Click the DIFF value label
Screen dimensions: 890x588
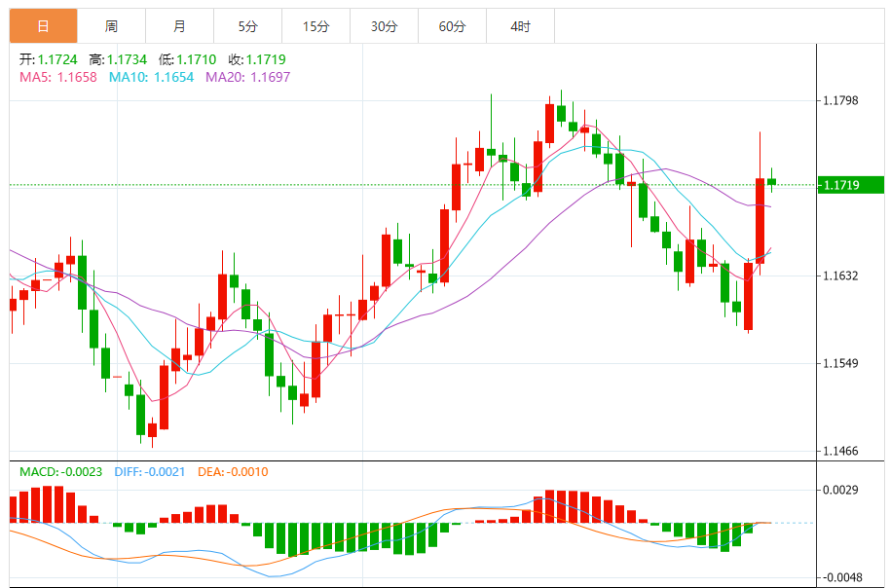click(x=149, y=472)
